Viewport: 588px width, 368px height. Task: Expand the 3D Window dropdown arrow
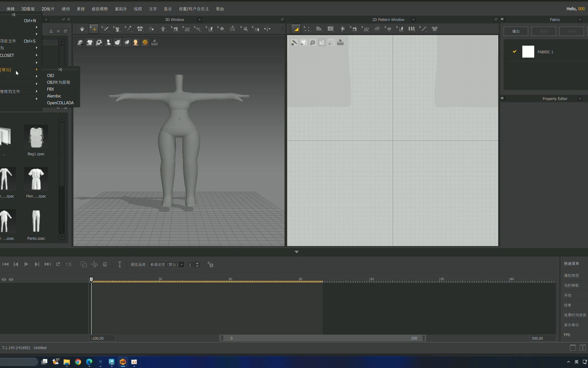pyautogui.click(x=200, y=20)
